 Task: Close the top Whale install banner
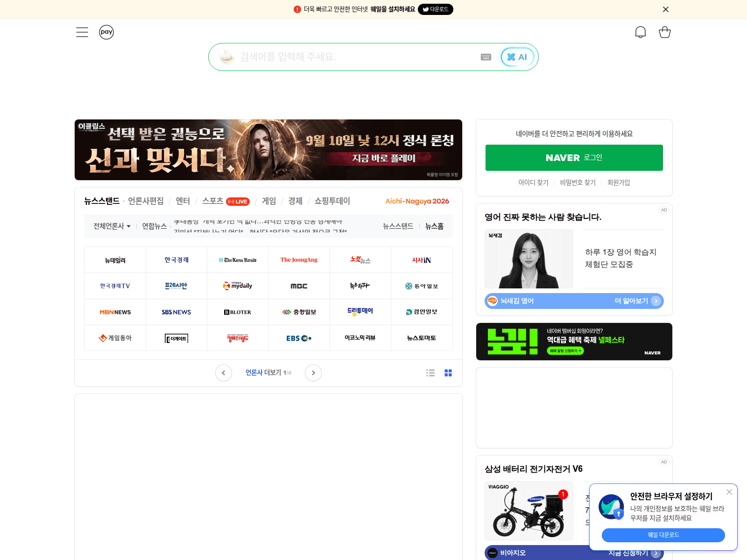pyautogui.click(x=666, y=9)
